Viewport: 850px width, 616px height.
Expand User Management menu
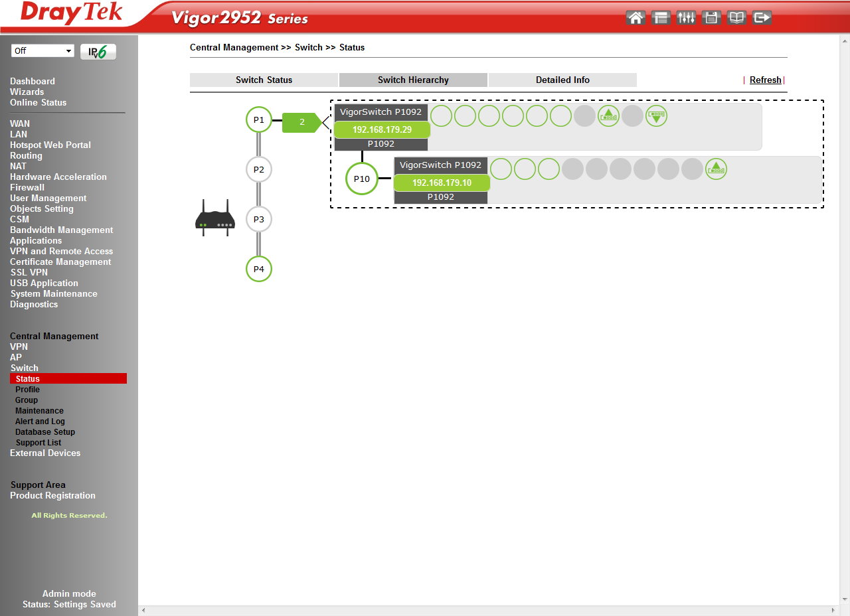(x=48, y=198)
